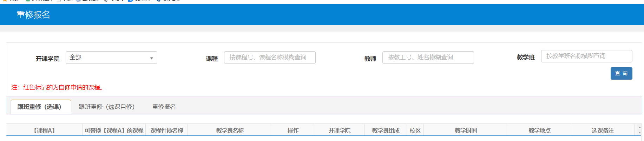Open the 开课学院 dropdown showing 全部
This screenshot has width=644, height=141.
click(111, 58)
